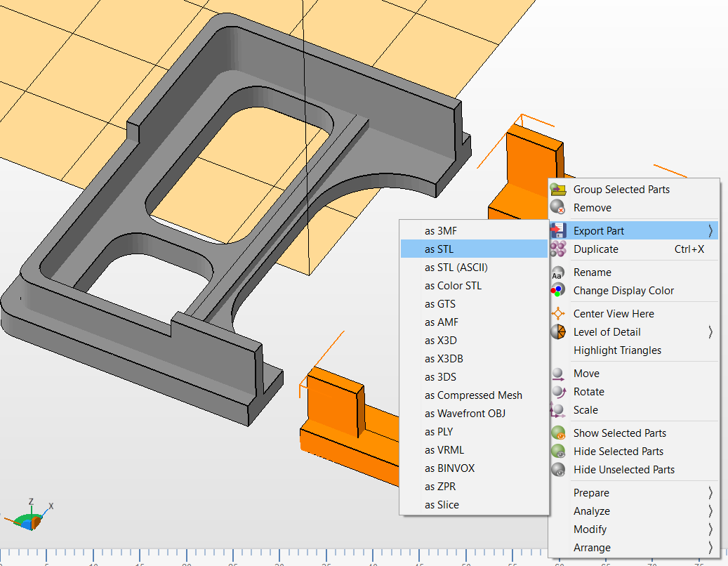Click the Duplicate spheres icon
The image size is (728, 566).
tap(558, 249)
